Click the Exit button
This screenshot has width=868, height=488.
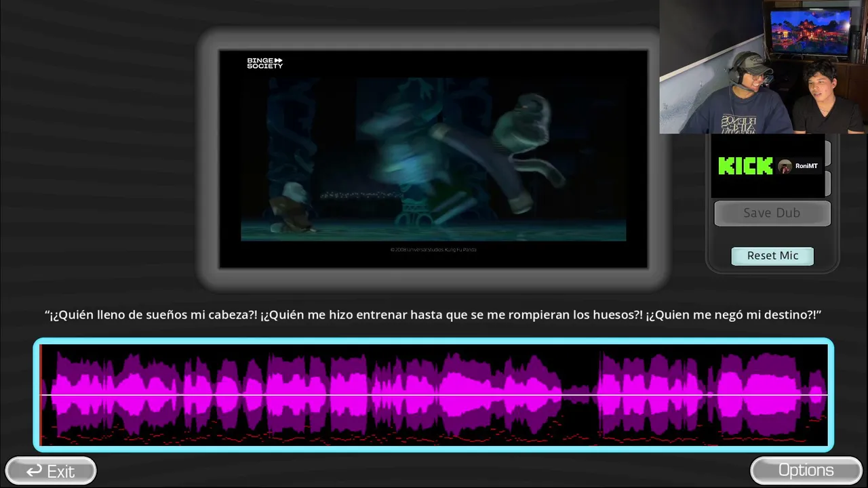point(51,471)
